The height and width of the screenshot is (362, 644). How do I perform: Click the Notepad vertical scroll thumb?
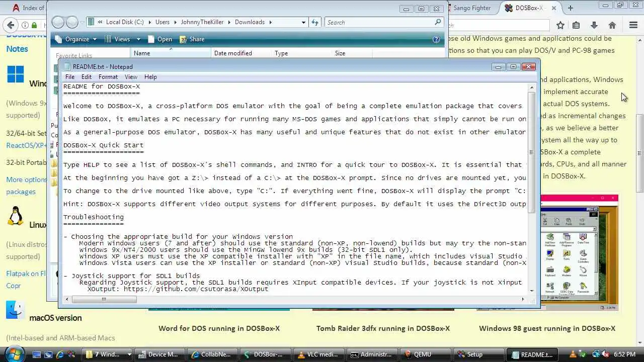click(x=532, y=152)
